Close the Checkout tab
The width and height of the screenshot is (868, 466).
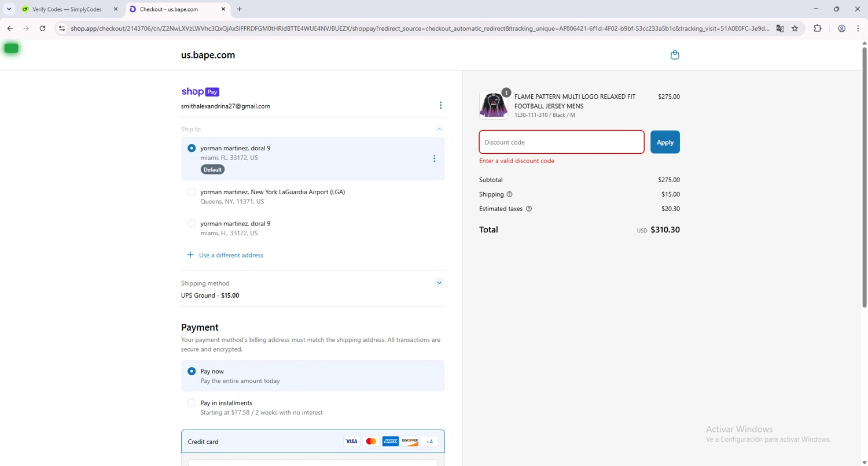tap(223, 9)
